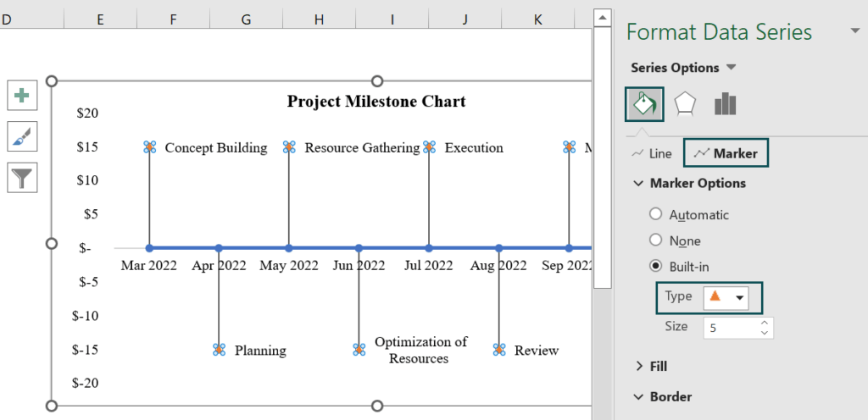Viewport: 868px width, 420px height.
Task: Click the scroll up arrow on the sheet
Action: (603, 19)
